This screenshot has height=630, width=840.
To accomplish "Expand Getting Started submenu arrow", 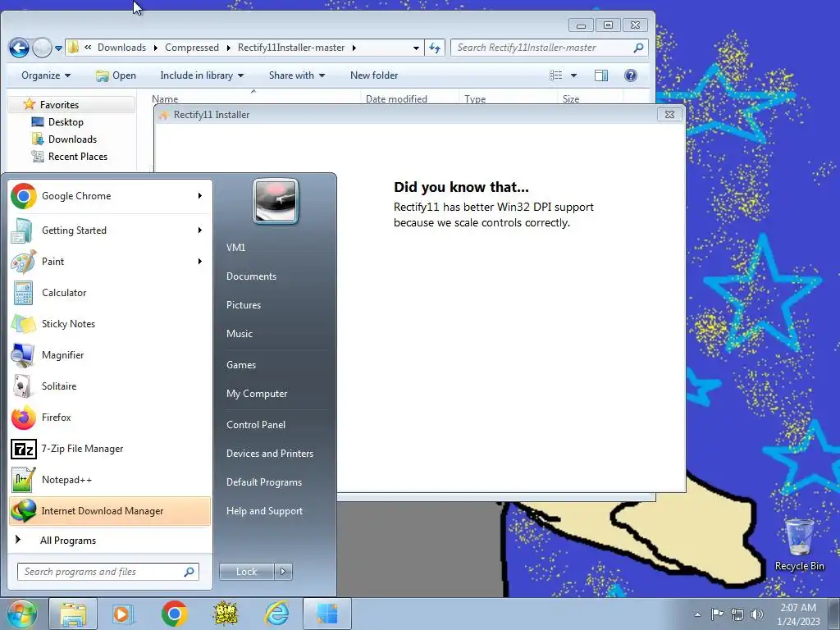I will click(200, 231).
